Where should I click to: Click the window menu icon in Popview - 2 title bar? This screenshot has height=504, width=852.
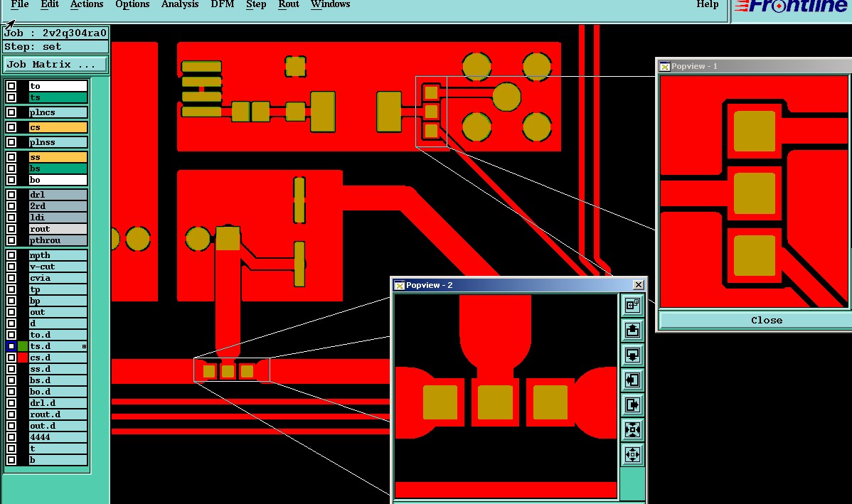400,285
